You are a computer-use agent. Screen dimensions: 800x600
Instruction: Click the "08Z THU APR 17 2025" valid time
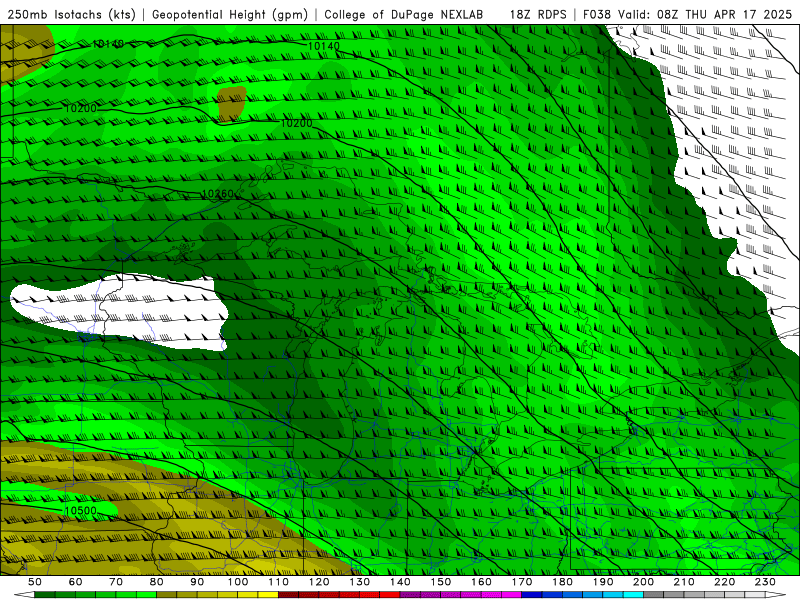tap(724, 15)
